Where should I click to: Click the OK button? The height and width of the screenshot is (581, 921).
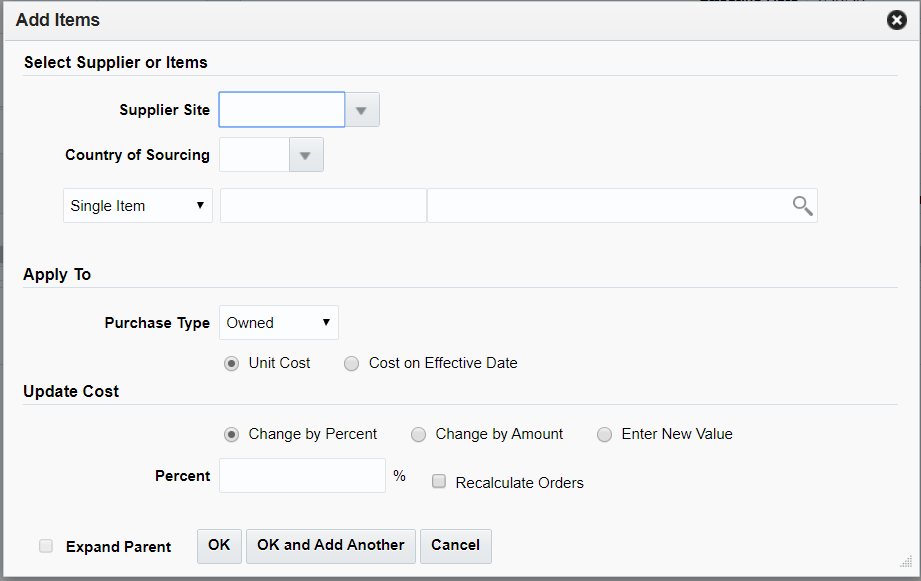coord(218,546)
